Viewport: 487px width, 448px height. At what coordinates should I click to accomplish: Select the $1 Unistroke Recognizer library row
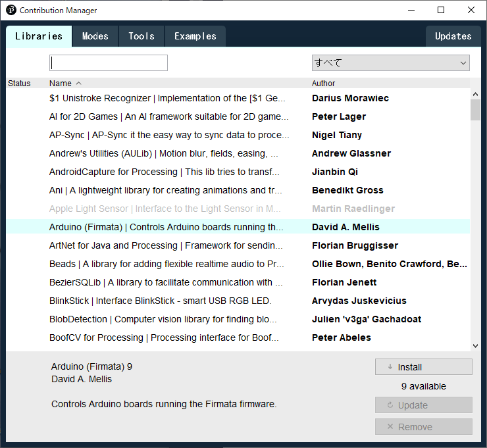(x=238, y=98)
